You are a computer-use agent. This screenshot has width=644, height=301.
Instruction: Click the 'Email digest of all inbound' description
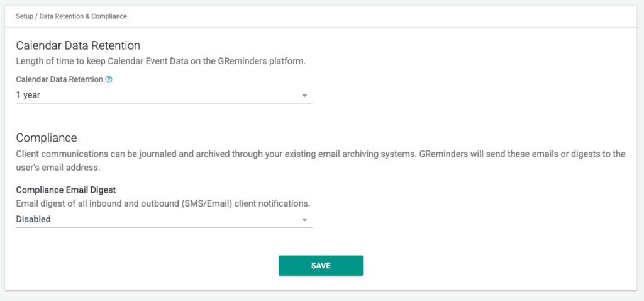tap(163, 203)
